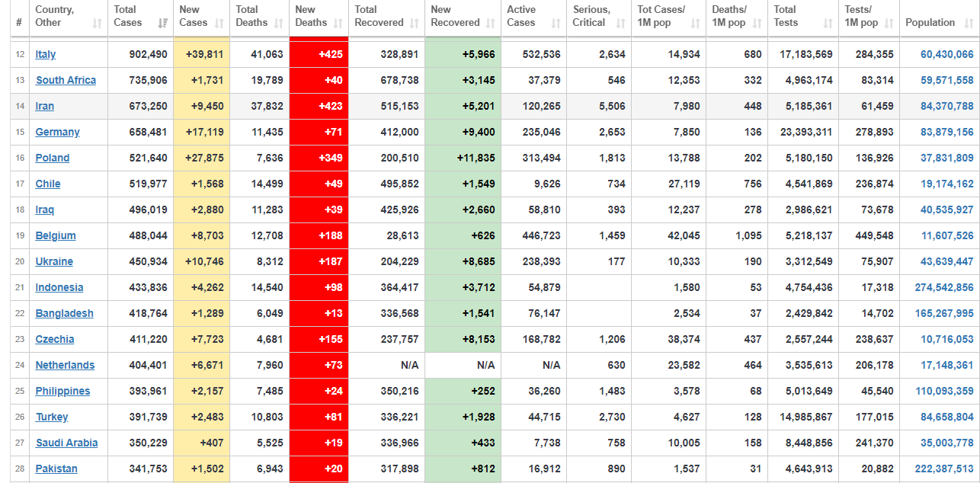Sort by Population column header
This screenshot has width=980, height=483.
(939, 17)
